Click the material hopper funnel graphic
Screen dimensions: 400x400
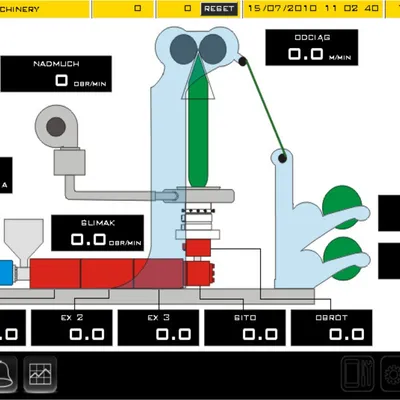[24, 243]
